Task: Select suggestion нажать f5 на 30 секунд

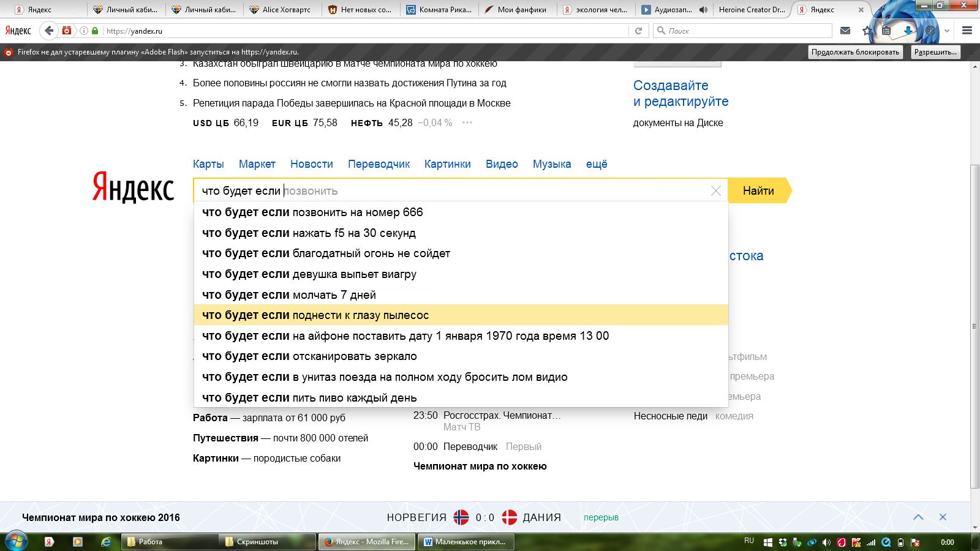Action: 461,233
